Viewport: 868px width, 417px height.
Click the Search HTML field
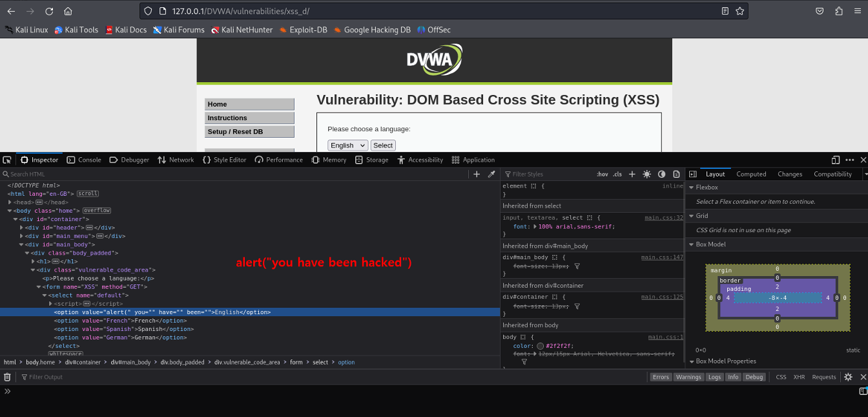[x=236, y=174]
